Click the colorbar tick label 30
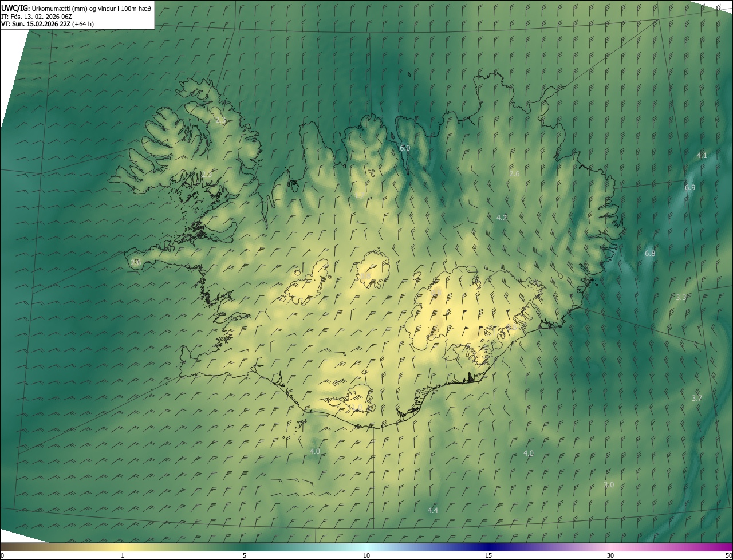This screenshot has width=733, height=560. click(x=610, y=555)
